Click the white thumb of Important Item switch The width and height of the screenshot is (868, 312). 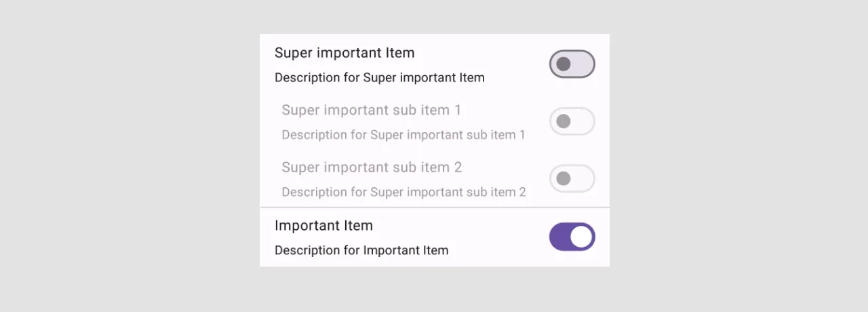(581, 237)
